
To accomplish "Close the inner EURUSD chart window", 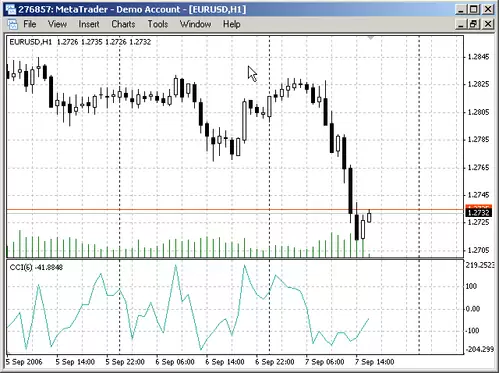I will (x=488, y=24).
